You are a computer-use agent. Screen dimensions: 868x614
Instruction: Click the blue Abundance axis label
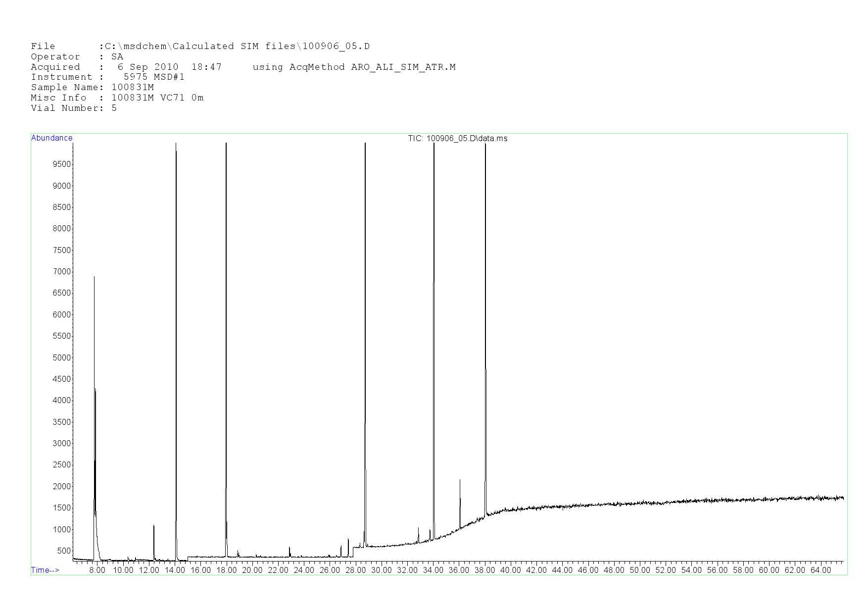[x=51, y=138]
